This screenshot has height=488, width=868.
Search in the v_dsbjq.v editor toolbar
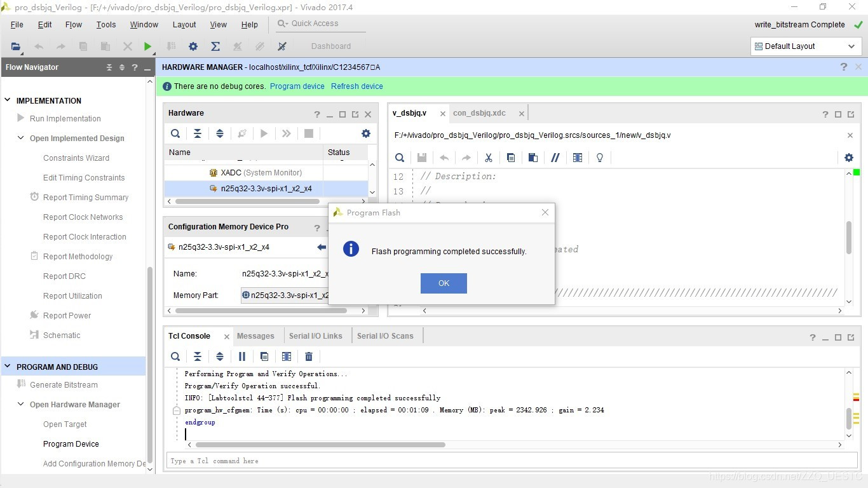coord(400,158)
